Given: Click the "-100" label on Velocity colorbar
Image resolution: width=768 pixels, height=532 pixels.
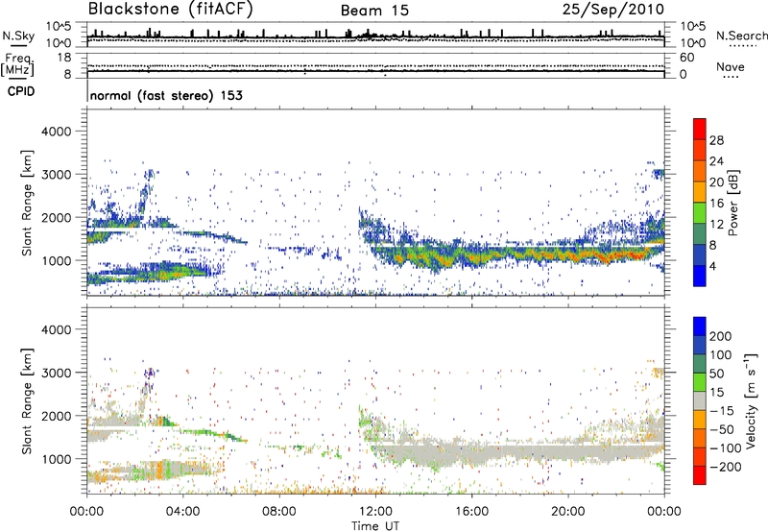Looking at the screenshot, I should click(x=725, y=448).
